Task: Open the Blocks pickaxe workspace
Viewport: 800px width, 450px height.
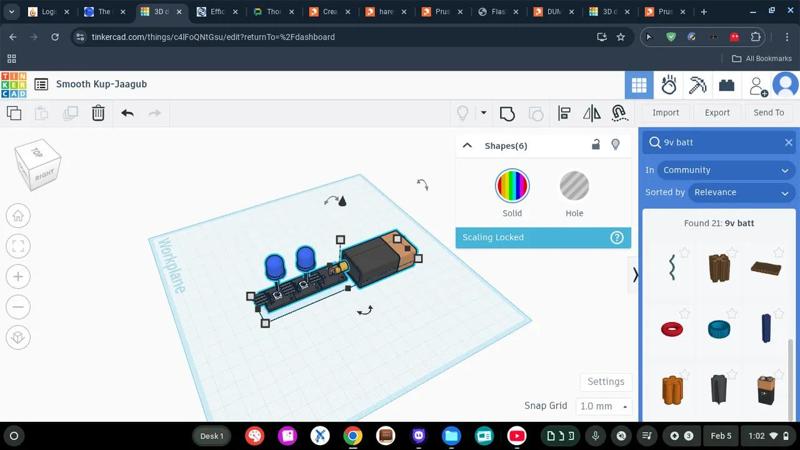Action: pos(697,85)
